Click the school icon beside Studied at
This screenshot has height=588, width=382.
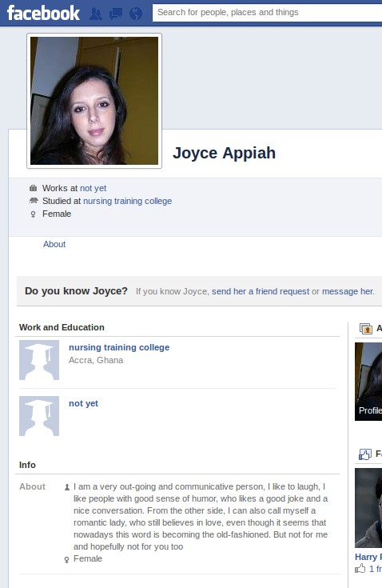click(34, 201)
